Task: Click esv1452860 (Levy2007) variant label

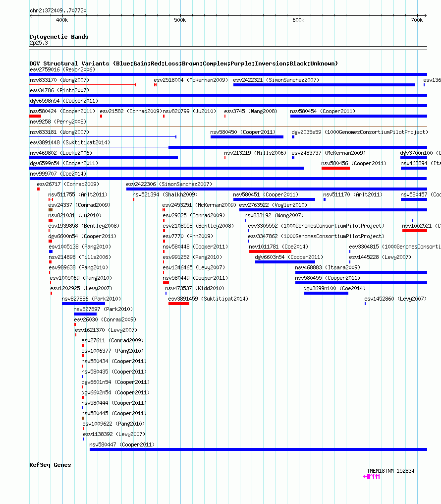Action: 395,299
